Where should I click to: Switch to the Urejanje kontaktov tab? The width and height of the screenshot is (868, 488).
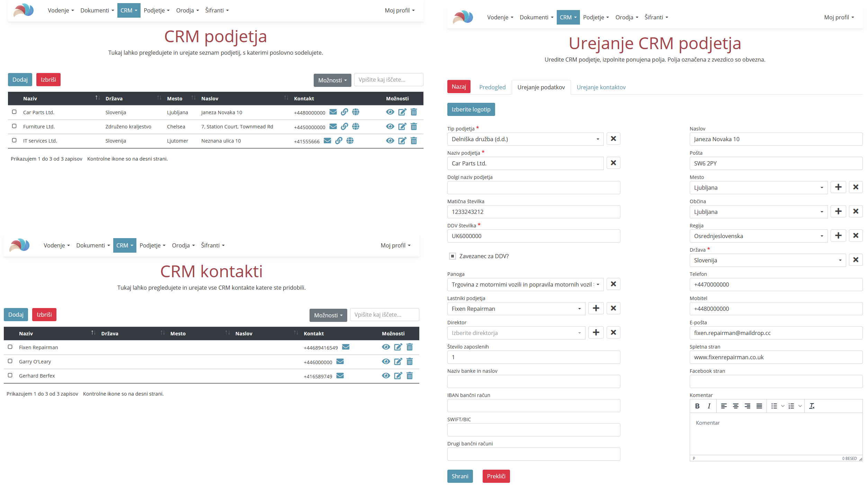(x=601, y=87)
